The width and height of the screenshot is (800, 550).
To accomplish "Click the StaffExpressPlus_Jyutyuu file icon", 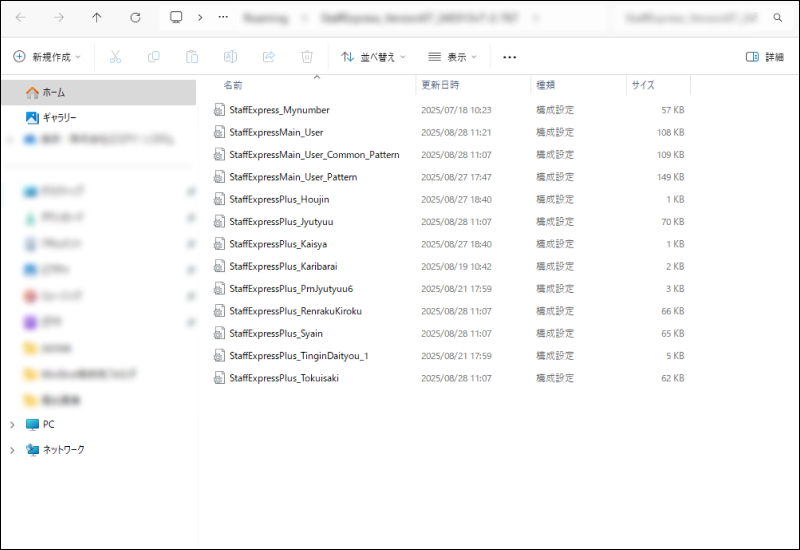I will point(219,221).
